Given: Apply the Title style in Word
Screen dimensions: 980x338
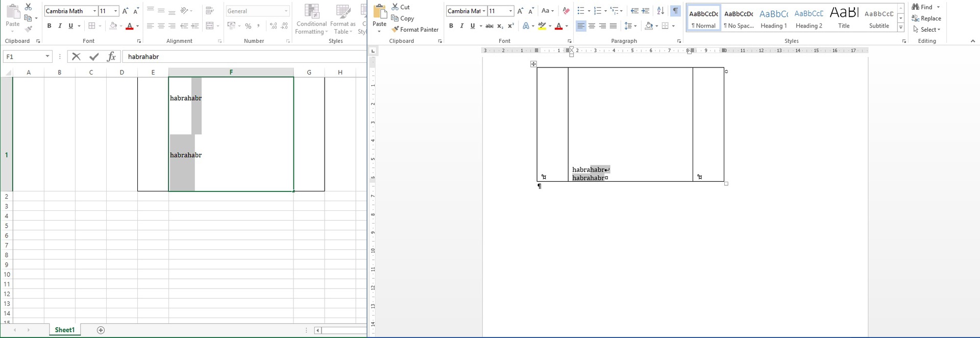Looking at the screenshot, I should click(844, 18).
